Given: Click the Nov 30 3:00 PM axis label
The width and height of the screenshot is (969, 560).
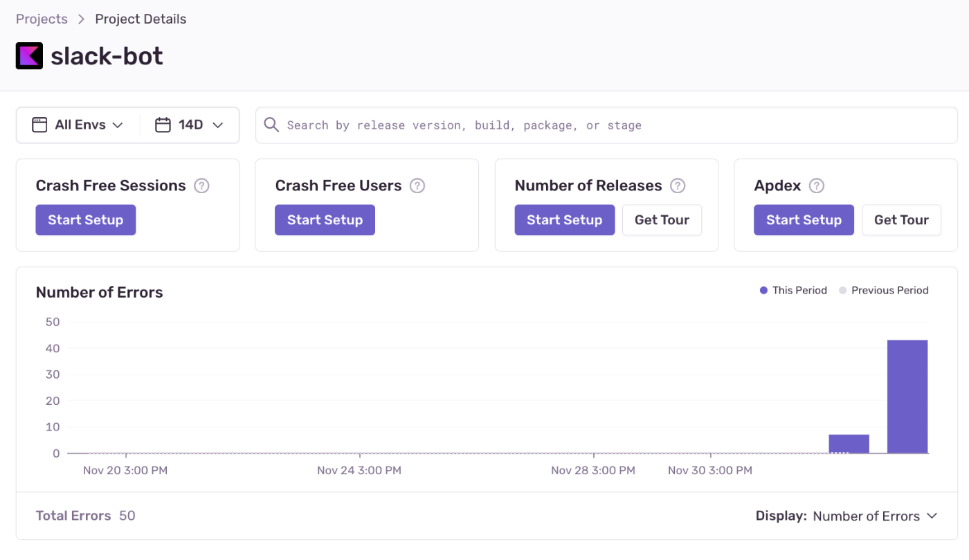Looking at the screenshot, I should 710,471.
